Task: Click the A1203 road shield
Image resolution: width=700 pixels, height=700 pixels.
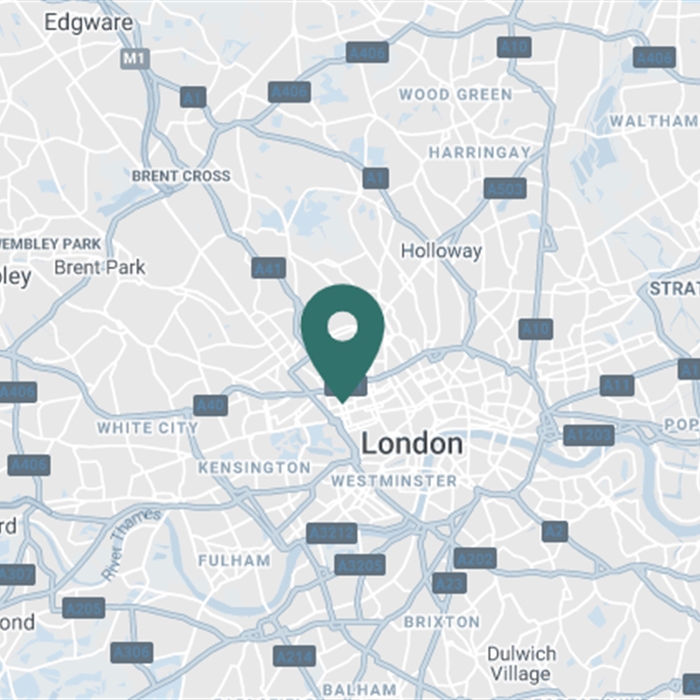Action: pos(589,435)
